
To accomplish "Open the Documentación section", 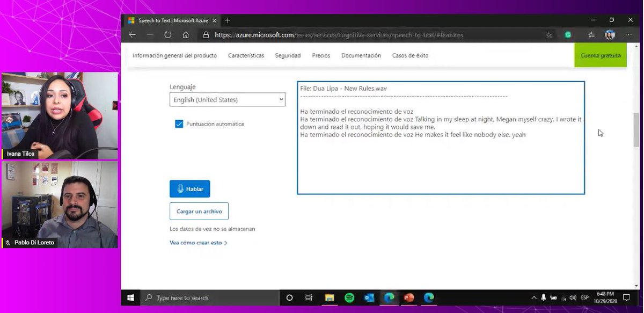I will tap(361, 55).
